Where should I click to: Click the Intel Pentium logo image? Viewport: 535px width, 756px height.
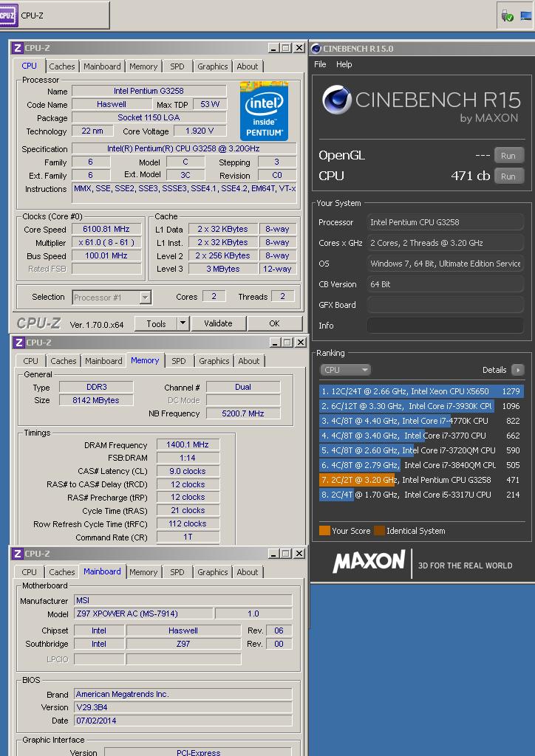(264, 111)
